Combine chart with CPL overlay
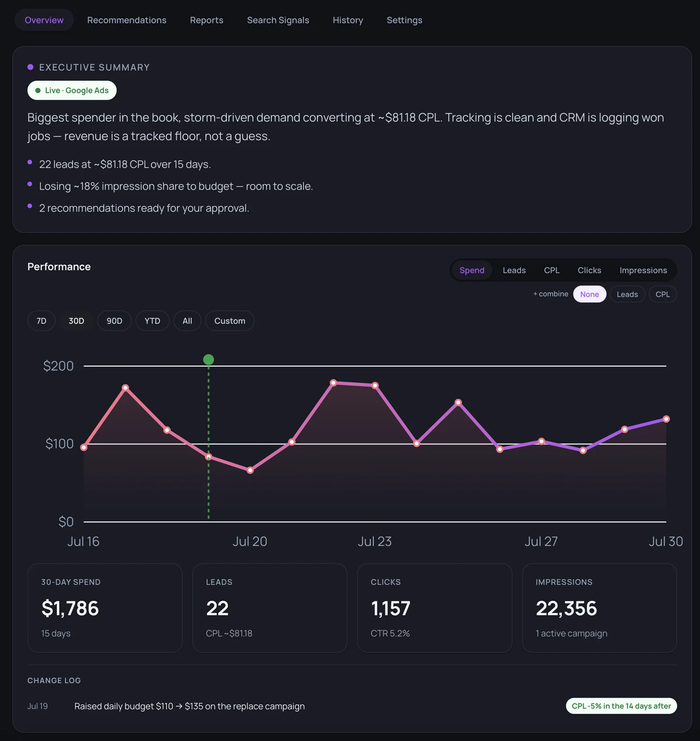Viewport: 700px width, 741px height. click(x=662, y=294)
